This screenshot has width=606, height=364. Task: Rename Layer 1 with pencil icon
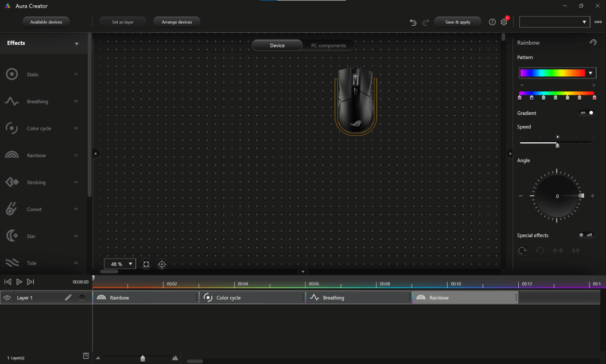[68, 298]
